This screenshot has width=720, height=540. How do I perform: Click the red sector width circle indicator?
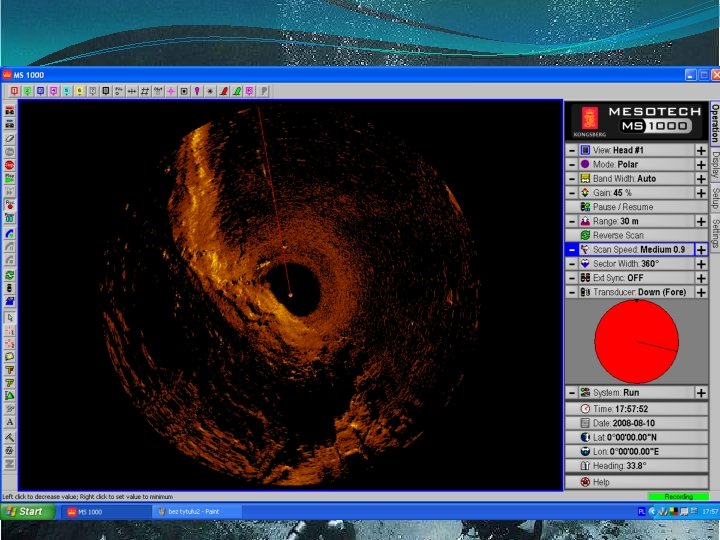pyautogui.click(x=636, y=342)
